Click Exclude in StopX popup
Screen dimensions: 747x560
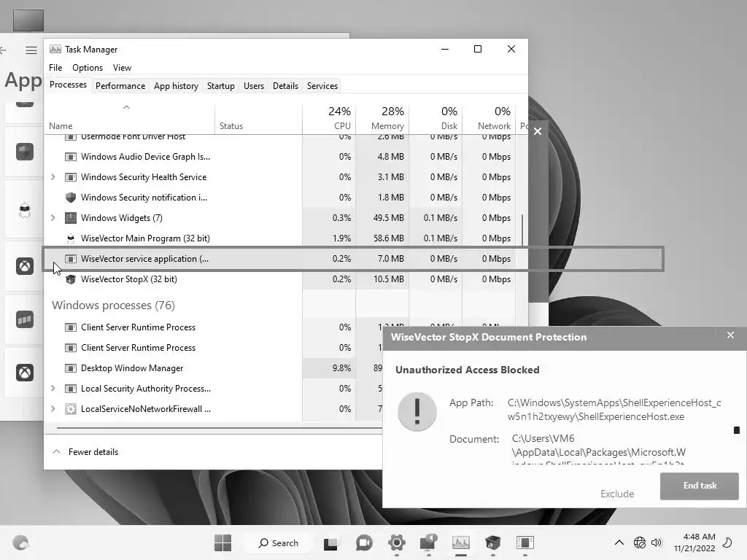(617, 494)
